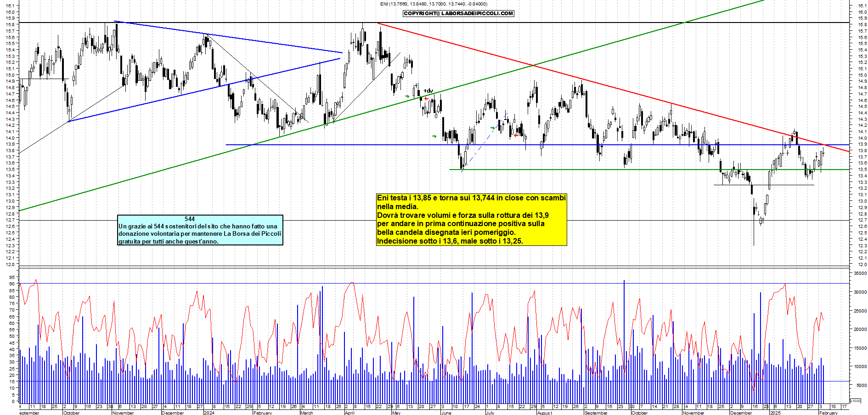Click the '544' heading in the cyan box

coord(190,219)
